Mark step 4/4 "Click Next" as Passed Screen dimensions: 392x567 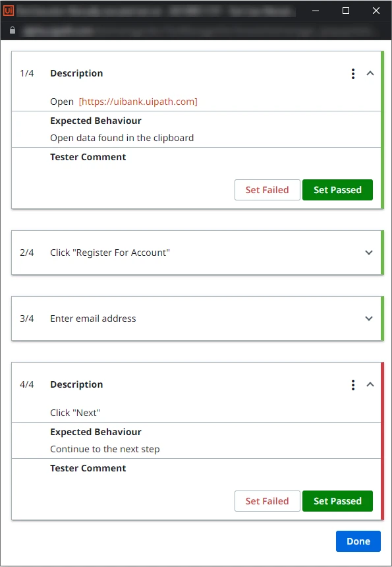tap(337, 501)
